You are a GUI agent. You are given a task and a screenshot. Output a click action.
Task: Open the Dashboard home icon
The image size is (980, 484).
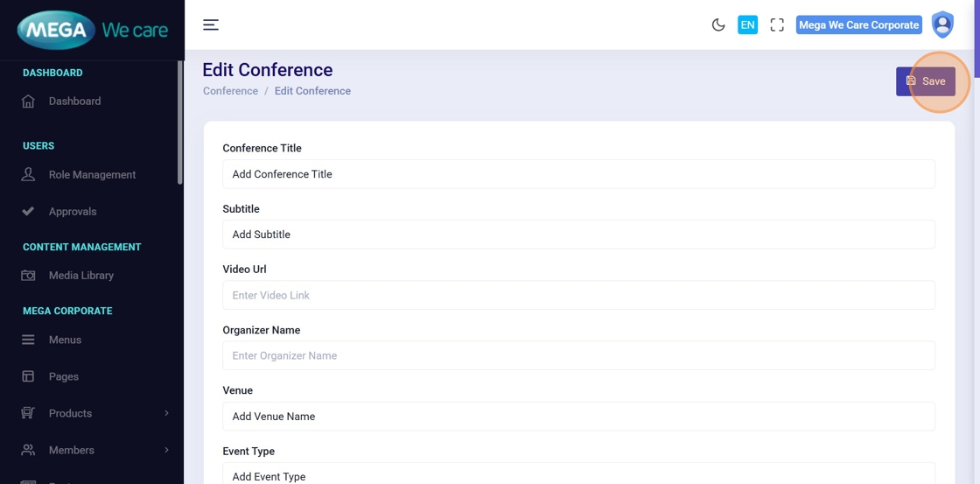pyautogui.click(x=28, y=102)
